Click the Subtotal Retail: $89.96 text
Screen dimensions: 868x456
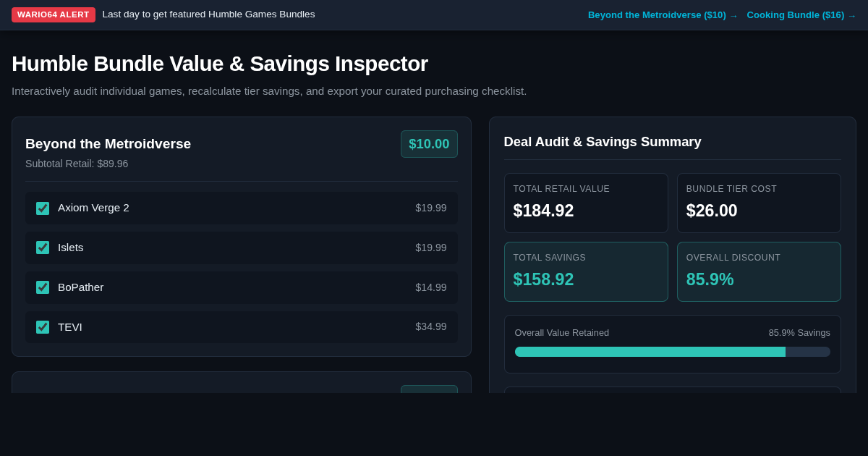pyautogui.click(x=77, y=164)
